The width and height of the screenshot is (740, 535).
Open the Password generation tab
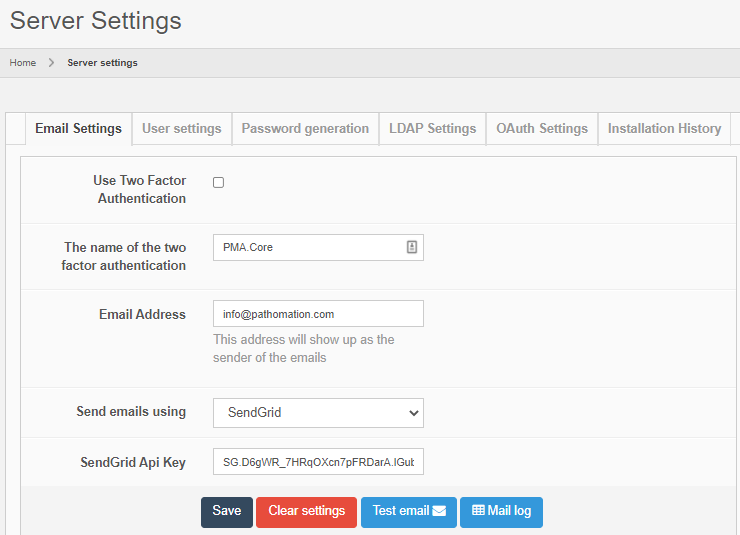[305, 128]
